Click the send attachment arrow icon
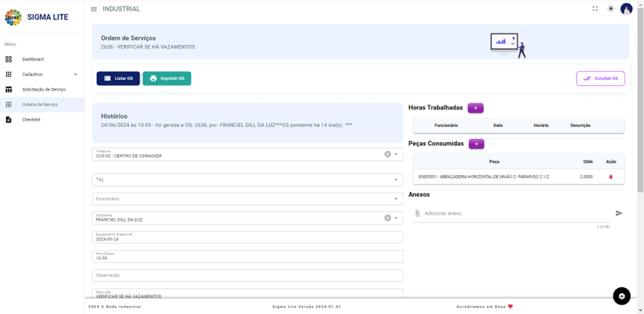Screen dimensions: 644x314 pos(619,213)
